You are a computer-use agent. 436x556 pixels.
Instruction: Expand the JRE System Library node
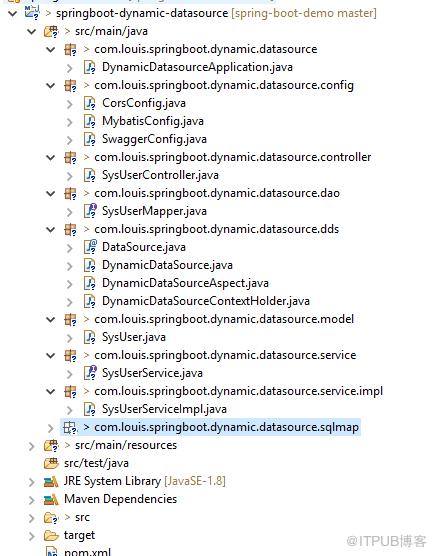[x=32, y=482]
